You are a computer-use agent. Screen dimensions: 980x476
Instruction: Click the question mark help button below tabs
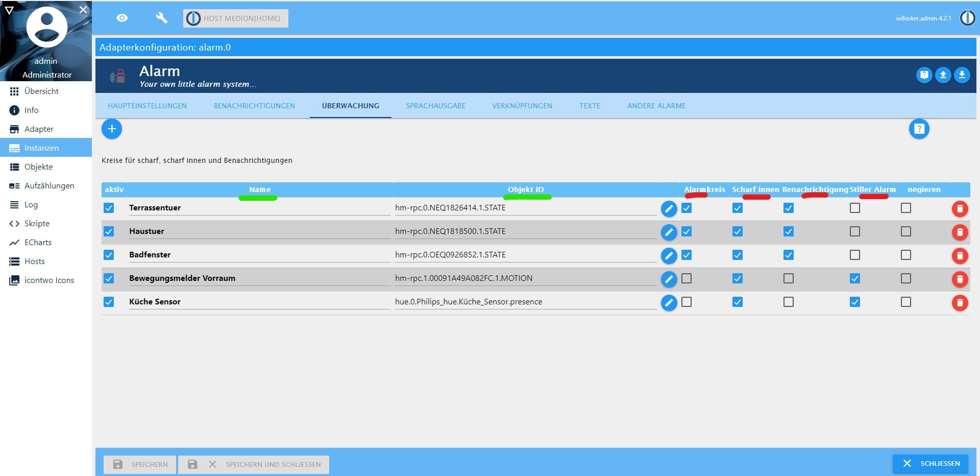tap(919, 129)
